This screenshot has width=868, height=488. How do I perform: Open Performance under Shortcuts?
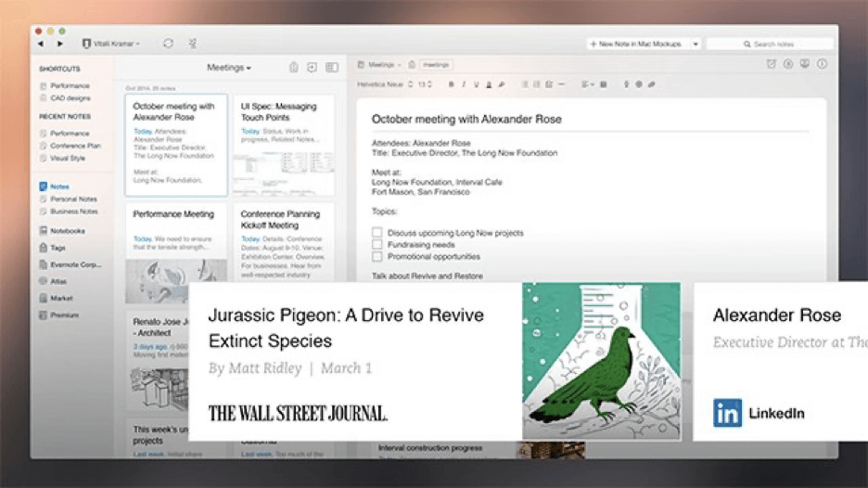65,86
